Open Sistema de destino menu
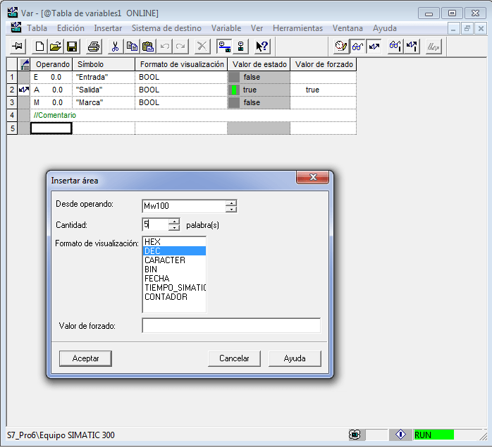This screenshot has width=492, height=448. coord(166,28)
